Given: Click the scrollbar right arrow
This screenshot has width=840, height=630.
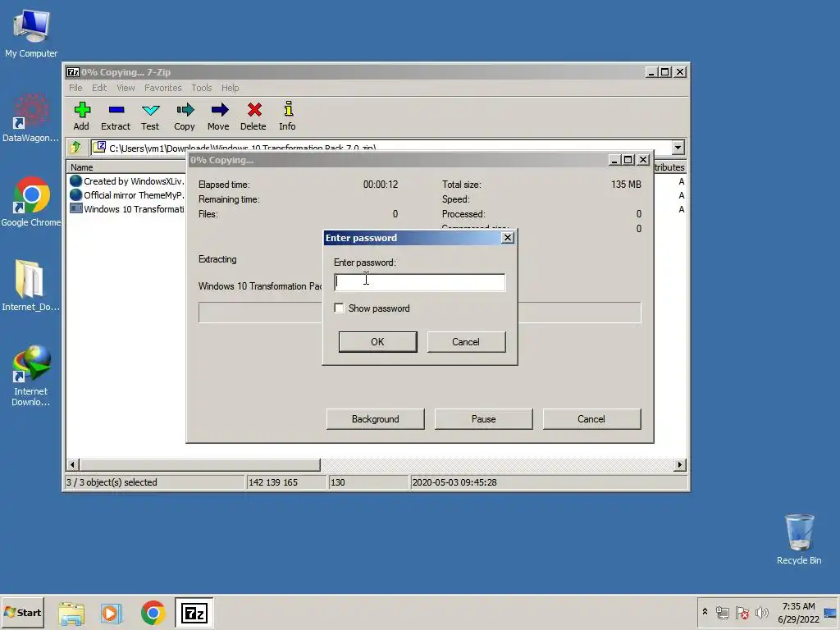Looking at the screenshot, I should [x=680, y=464].
